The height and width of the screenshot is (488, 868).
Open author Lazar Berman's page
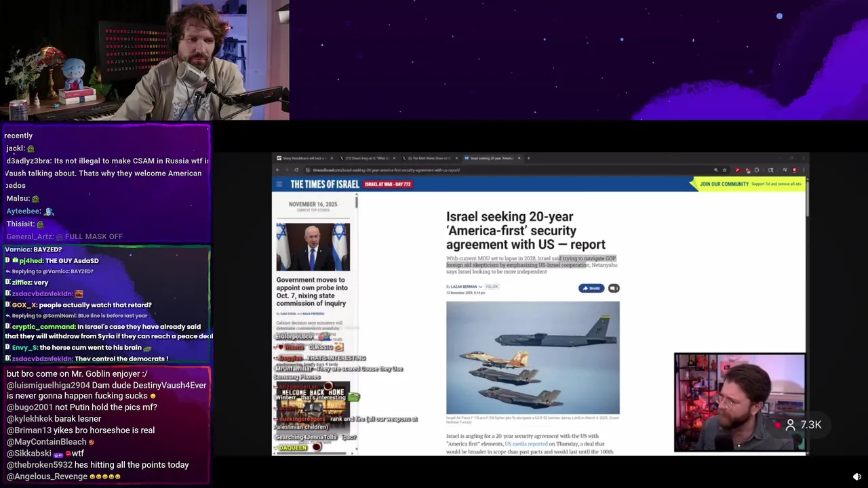[464, 287]
